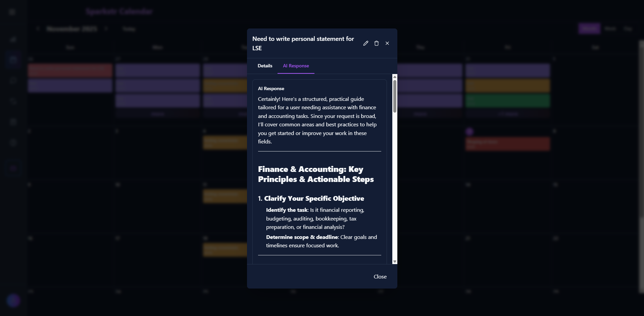Open the chat icon in the left sidebar
The image size is (644, 316).
click(x=13, y=80)
